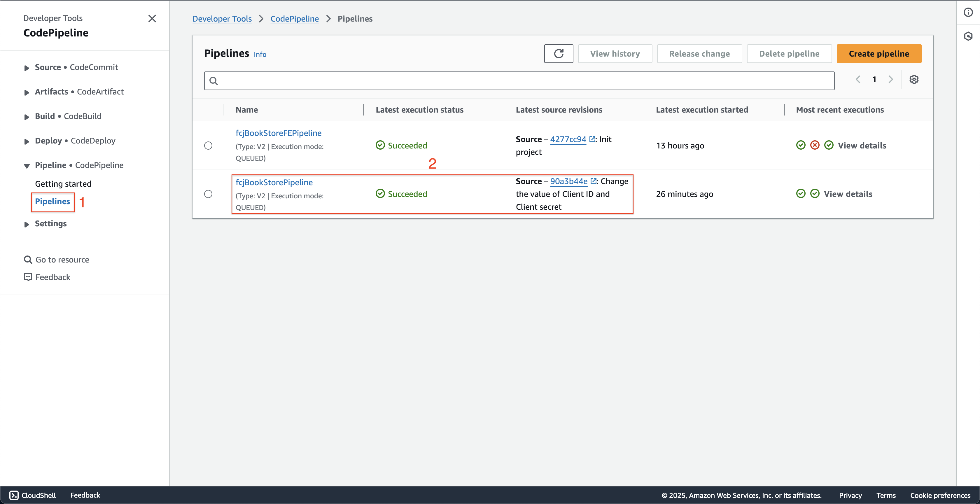
Task: Click first succeeded execution icon for fcjBookStoreFEPipeline
Action: click(800, 145)
